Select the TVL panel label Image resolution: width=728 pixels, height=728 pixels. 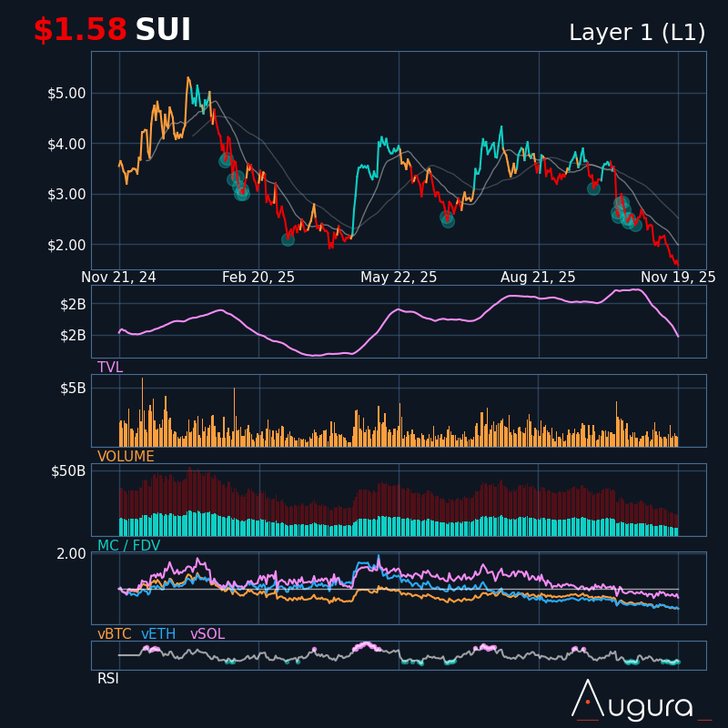(x=110, y=368)
